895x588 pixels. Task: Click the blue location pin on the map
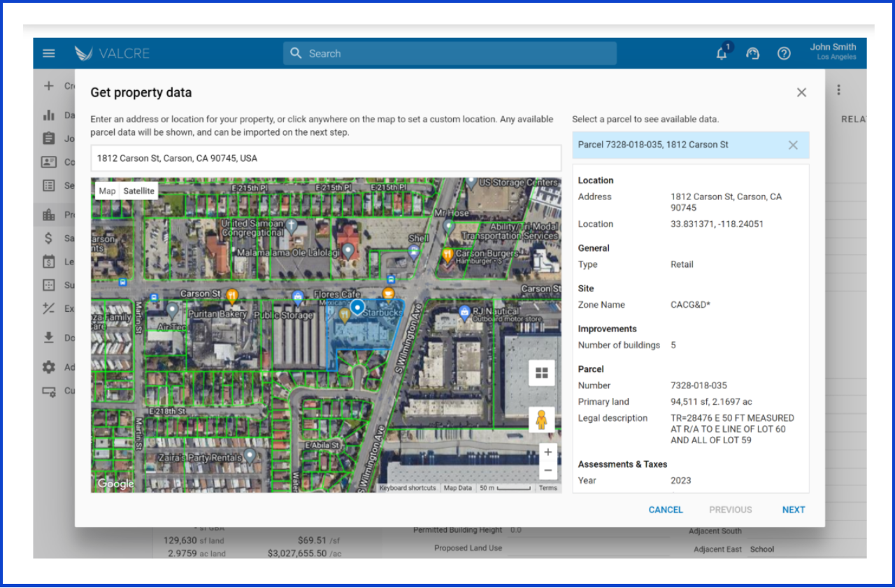(357, 307)
